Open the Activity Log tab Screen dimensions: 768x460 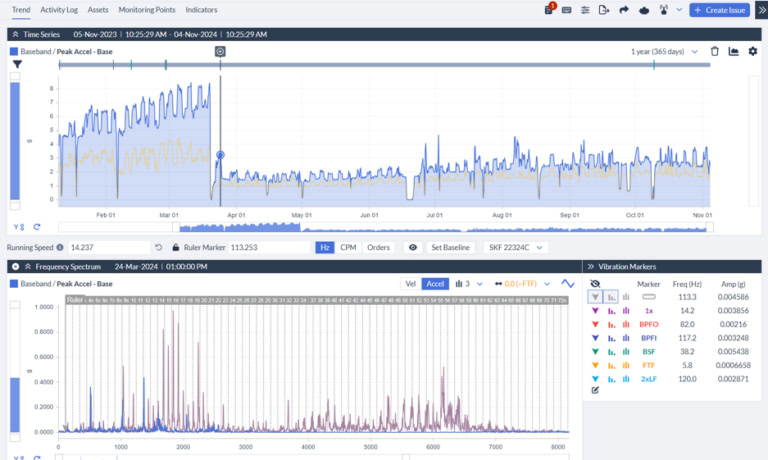pos(59,10)
